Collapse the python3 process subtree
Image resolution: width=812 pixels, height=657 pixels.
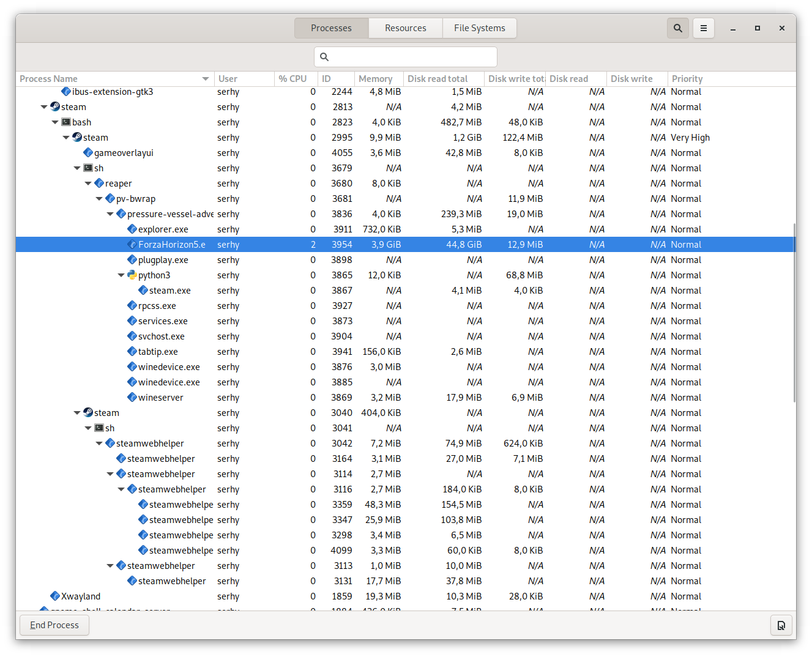coord(121,275)
